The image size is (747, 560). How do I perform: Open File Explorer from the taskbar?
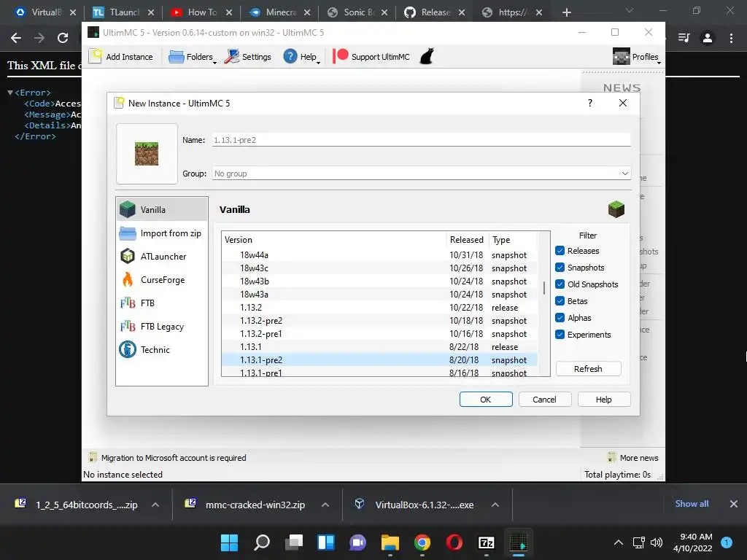(x=390, y=542)
